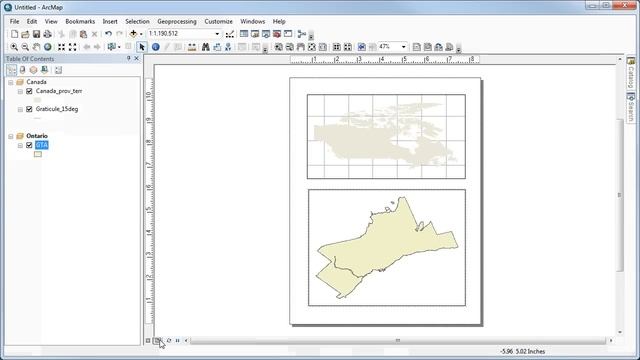Open the ModelBuilder window icon
Screen dimensions: 640x360
tap(302, 34)
